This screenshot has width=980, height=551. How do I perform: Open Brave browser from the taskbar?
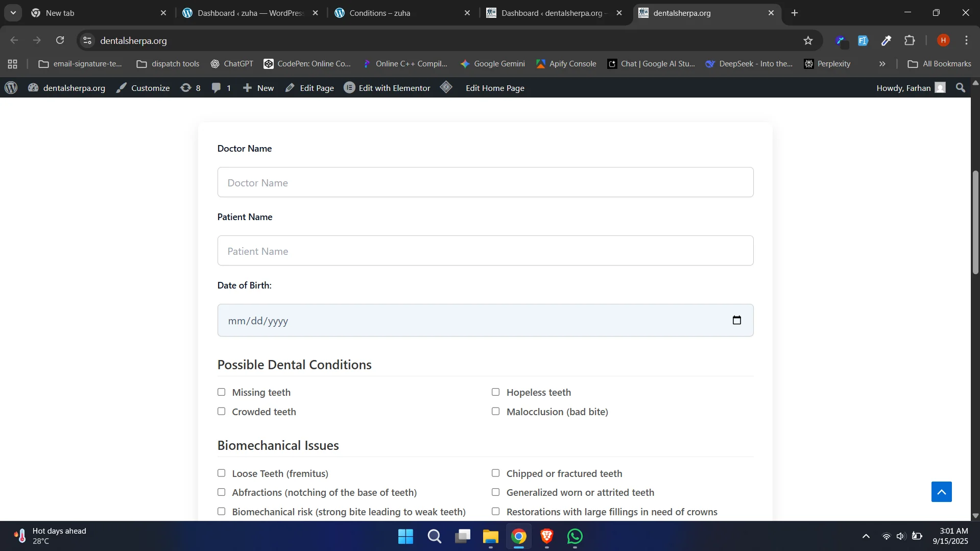(547, 536)
